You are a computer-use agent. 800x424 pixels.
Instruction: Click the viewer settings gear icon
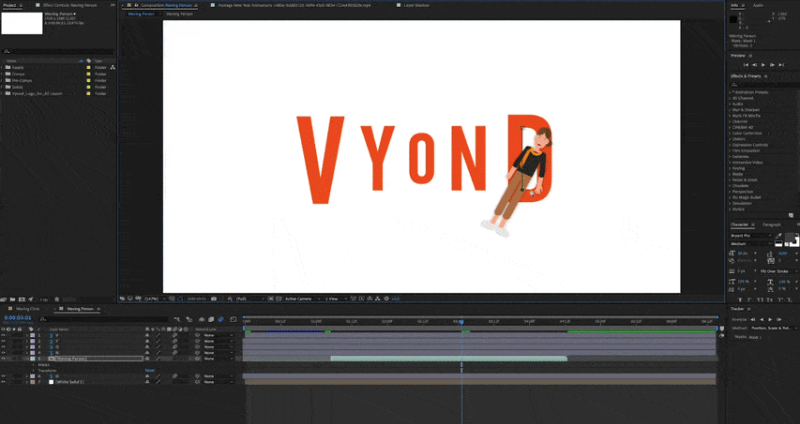point(386,298)
